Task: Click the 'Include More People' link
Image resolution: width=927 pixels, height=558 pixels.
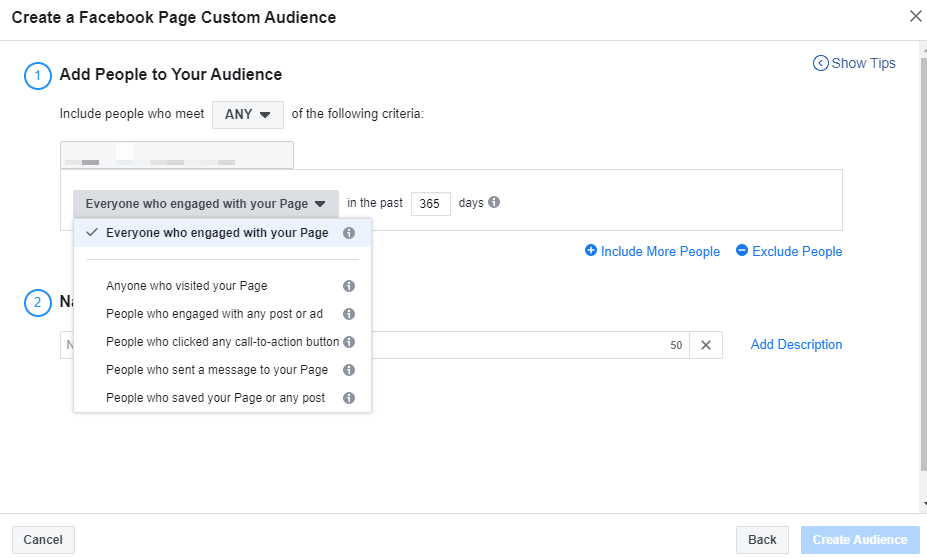Action: click(652, 252)
